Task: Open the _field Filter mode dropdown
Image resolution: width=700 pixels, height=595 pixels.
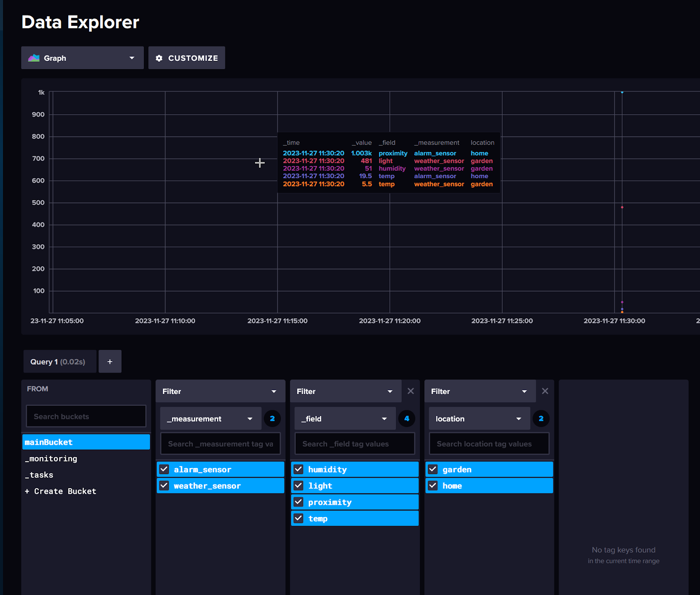Action: point(346,391)
